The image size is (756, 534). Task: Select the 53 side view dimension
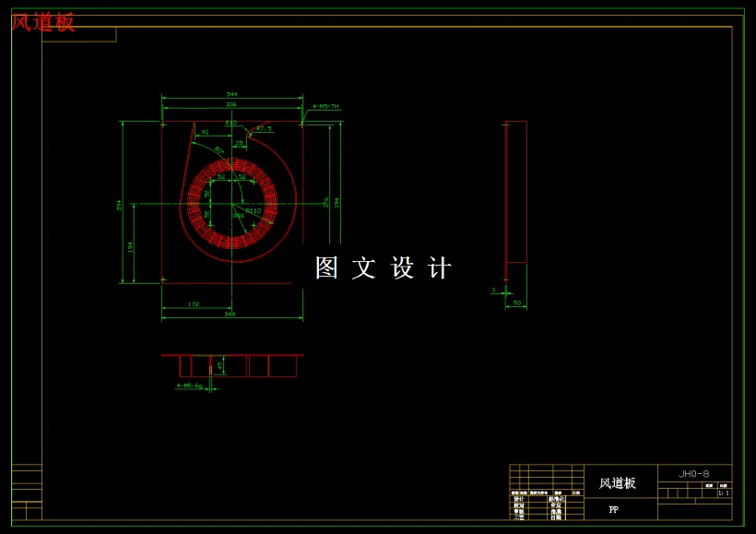pos(517,303)
